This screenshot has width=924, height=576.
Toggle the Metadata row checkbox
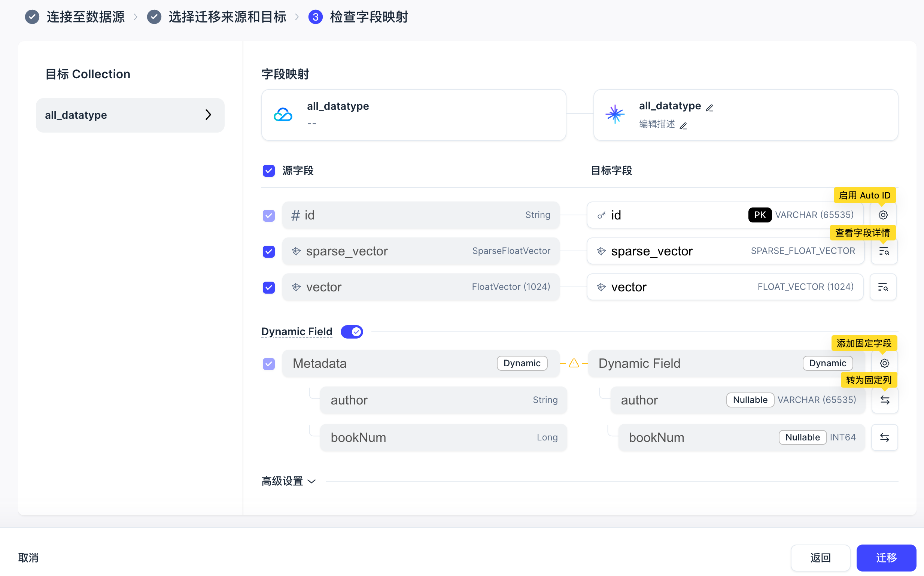269,364
